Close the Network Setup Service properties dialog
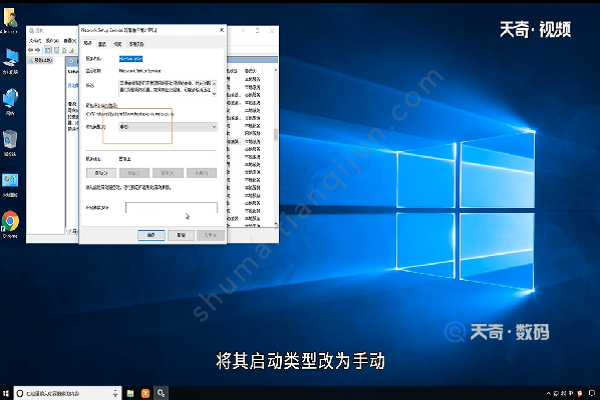This screenshot has width=600, height=400. [222, 30]
